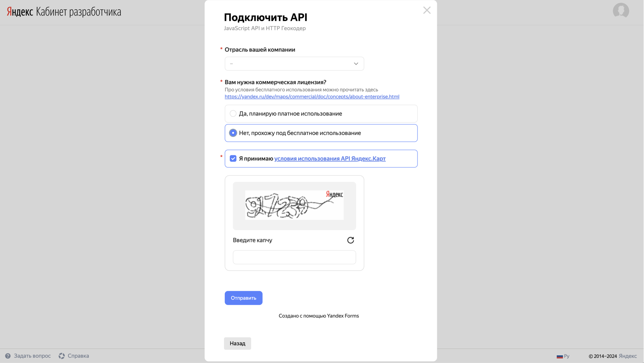Toggle the terms acceptance checkbox
This screenshot has height=363, width=644.
pos(233,159)
